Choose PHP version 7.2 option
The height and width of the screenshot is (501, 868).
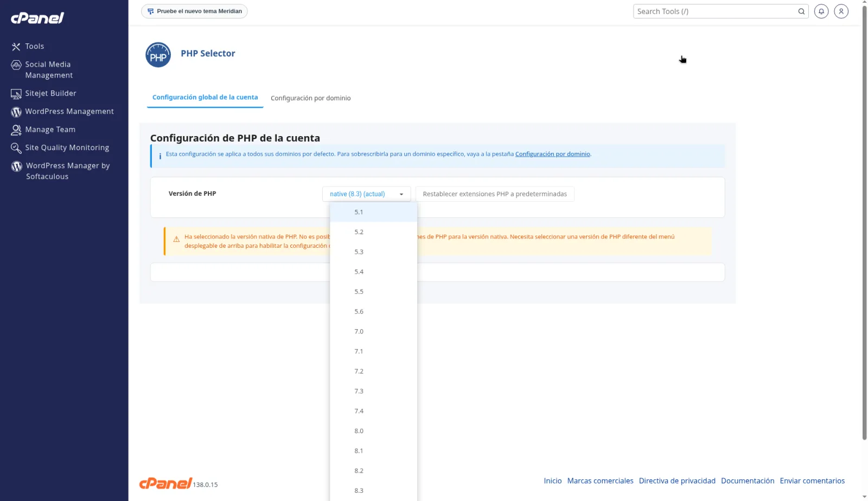click(x=373, y=371)
